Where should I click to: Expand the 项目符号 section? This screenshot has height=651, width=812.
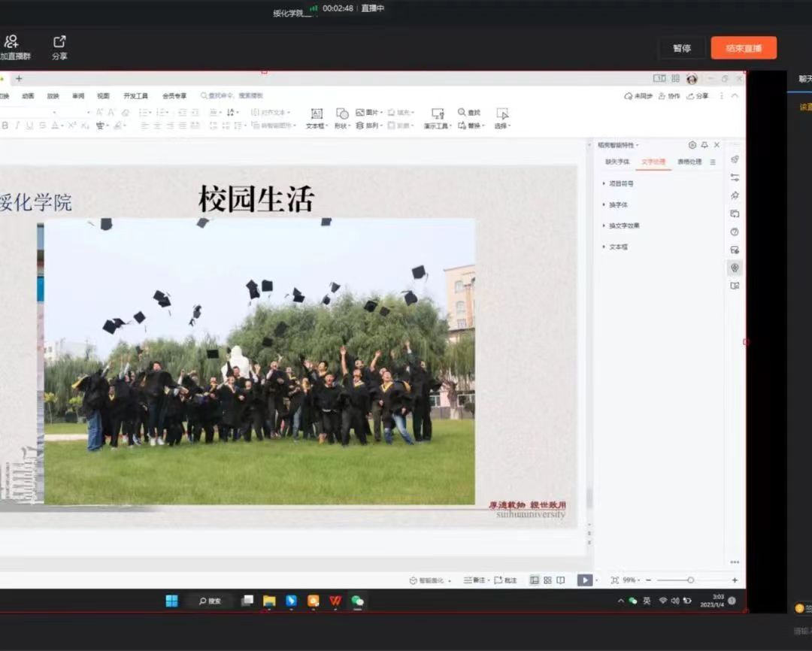(x=620, y=183)
